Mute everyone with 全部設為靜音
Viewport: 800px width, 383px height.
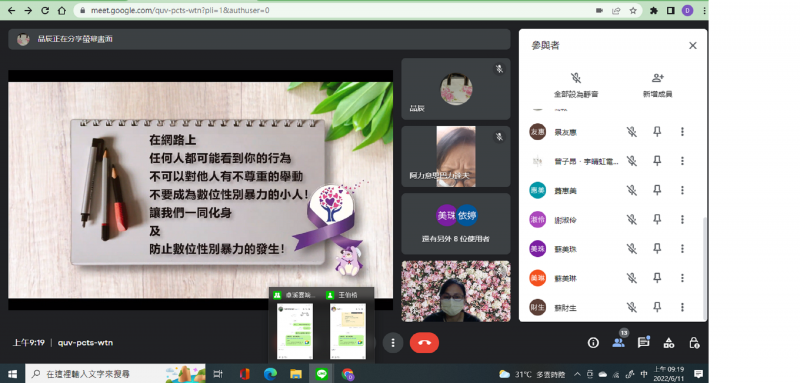click(576, 85)
